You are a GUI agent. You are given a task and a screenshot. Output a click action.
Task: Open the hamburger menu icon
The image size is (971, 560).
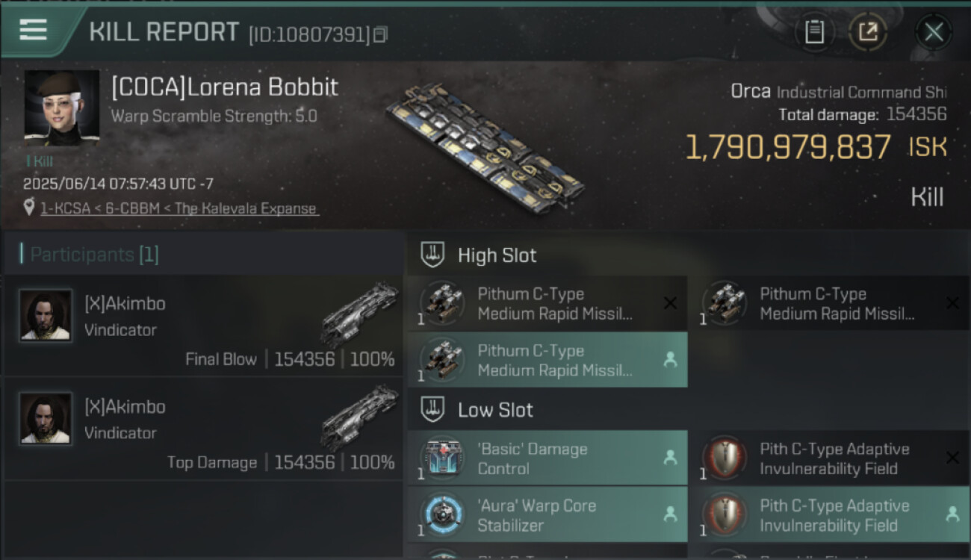34,30
